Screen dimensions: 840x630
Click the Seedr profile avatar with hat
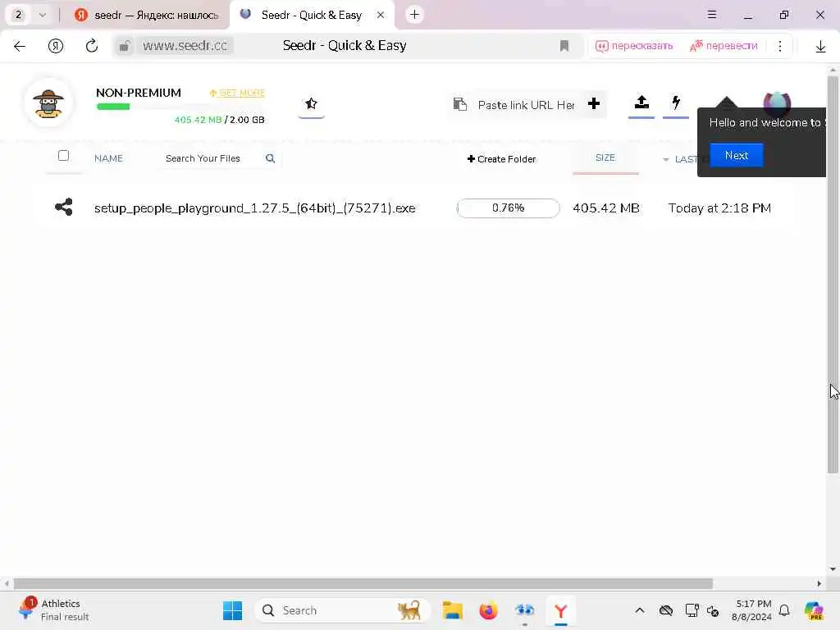(x=48, y=103)
